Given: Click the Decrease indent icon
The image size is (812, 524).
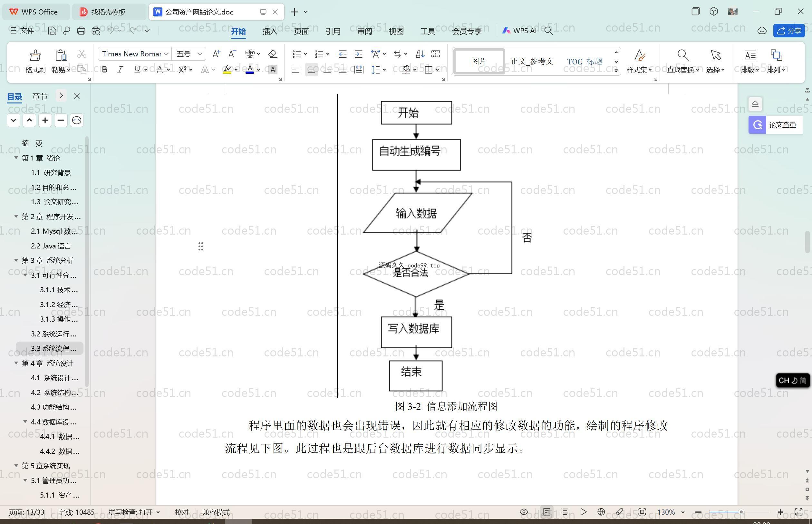Looking at the screenshot, I should [343, 54].
